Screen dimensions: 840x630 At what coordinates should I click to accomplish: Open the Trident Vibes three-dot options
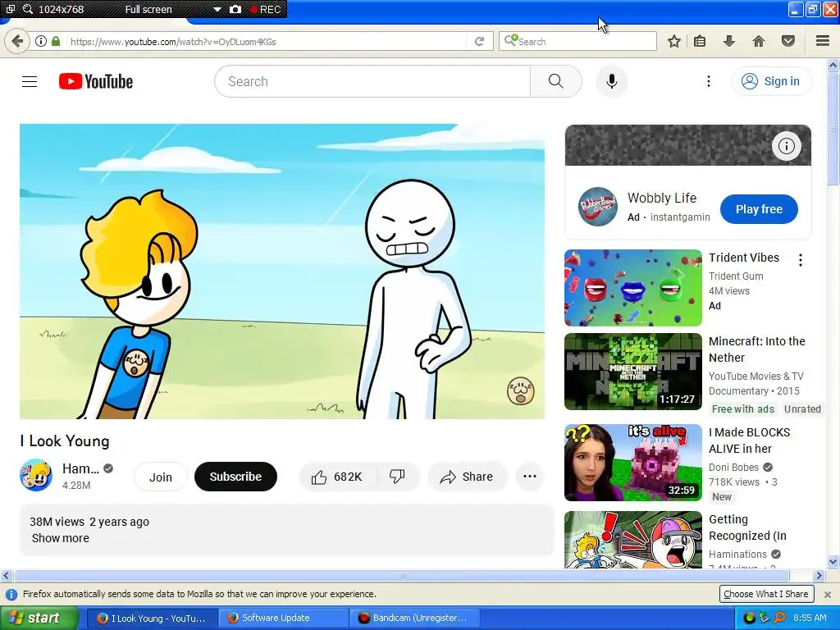(801, 260)
